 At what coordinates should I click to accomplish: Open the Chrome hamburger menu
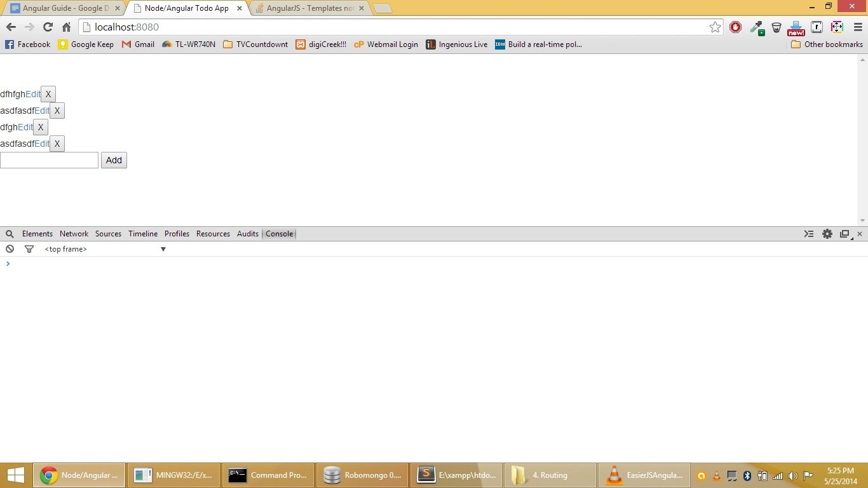857,27
